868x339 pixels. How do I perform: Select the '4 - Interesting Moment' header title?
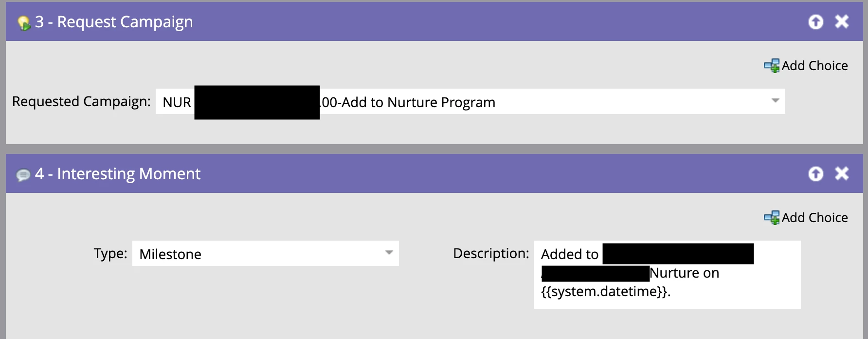pyautogui.click(x=118, y=174)
